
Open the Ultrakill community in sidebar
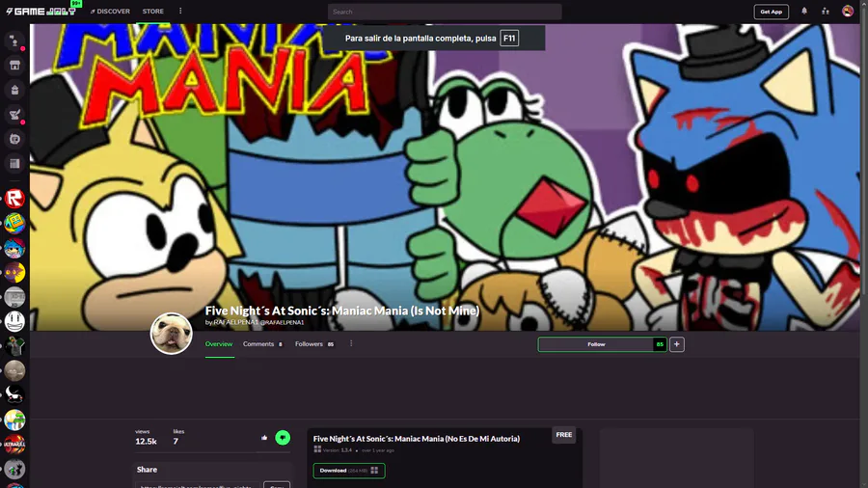(x=14, y=445)
